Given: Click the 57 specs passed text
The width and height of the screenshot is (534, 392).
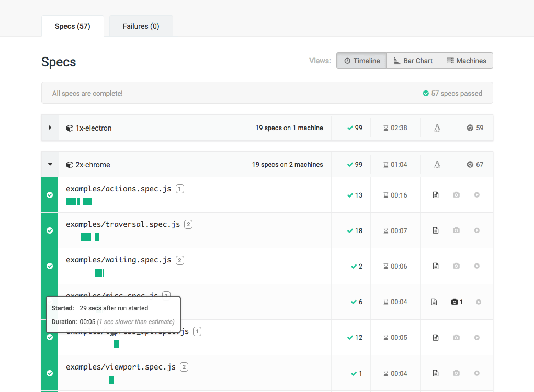Looking at the screenshot, I should pyautogui.click(x=456, y=93).
